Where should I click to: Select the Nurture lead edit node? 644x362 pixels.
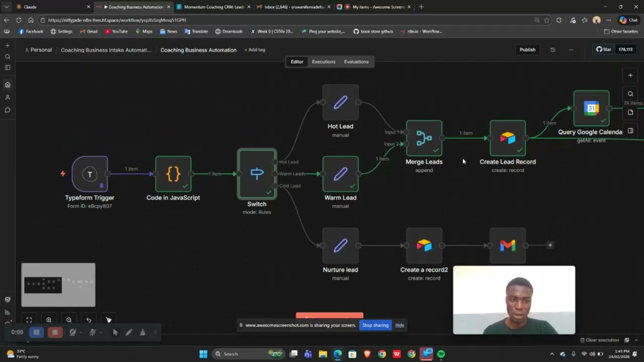(341, 246)
